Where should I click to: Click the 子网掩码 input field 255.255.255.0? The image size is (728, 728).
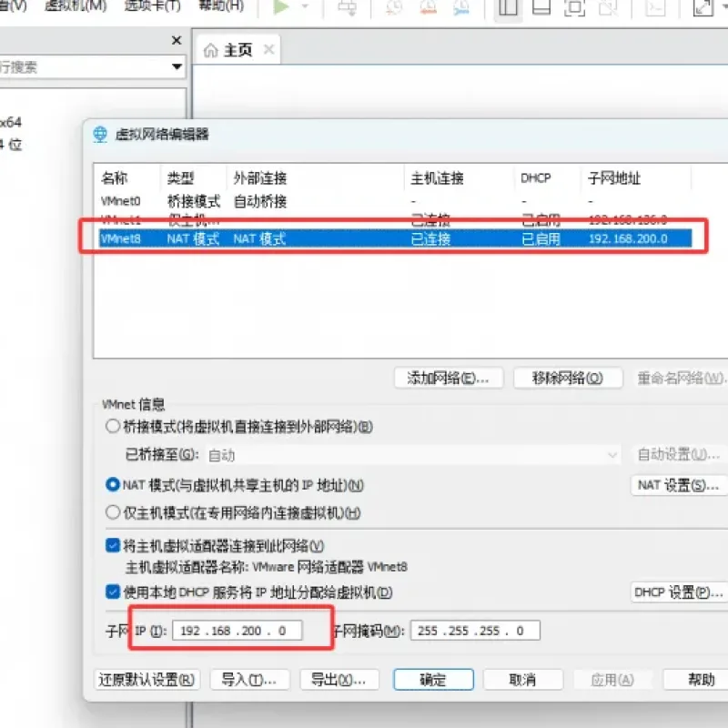(x=475, y=631)
